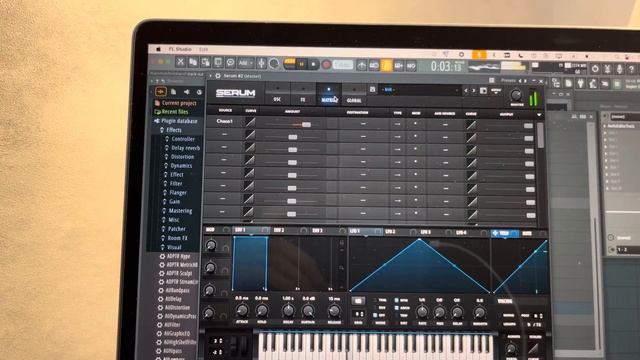Open Serum's MENU dropdown
Image resolution: width=640 pixels, height=360 pixels.
[496, 91]
